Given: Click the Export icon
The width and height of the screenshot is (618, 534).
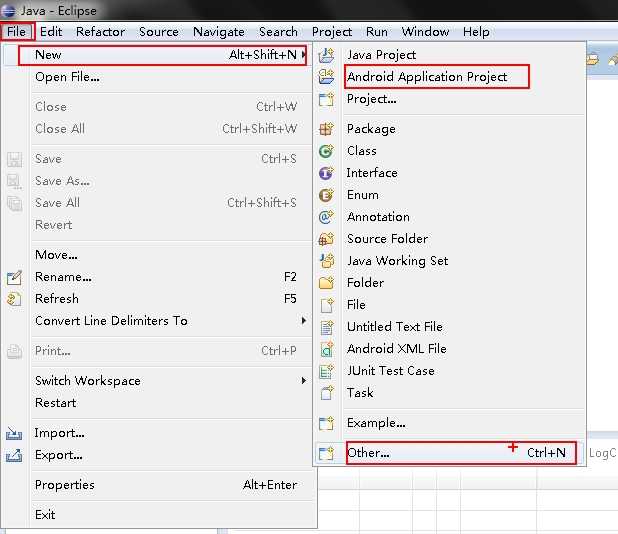Looking at the screenshot, I should pyautogui.click(x=14, y=456).
